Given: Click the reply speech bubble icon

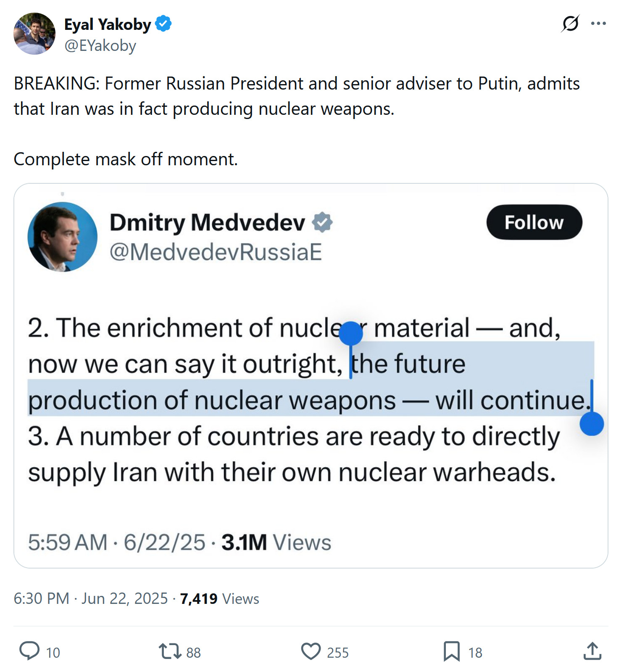Looking at the screenshot, I should click(x=29, y=651).
